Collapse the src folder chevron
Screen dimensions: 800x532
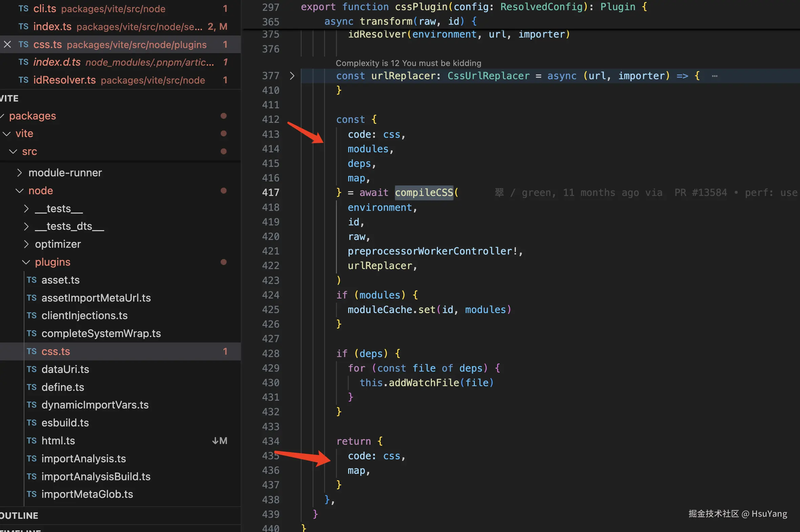pyautogui.click(x=13, y=152)
